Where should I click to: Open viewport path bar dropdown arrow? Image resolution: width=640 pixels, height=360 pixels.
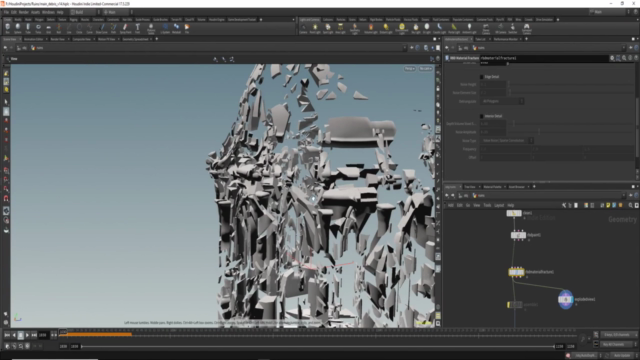(x=404, y=48)
